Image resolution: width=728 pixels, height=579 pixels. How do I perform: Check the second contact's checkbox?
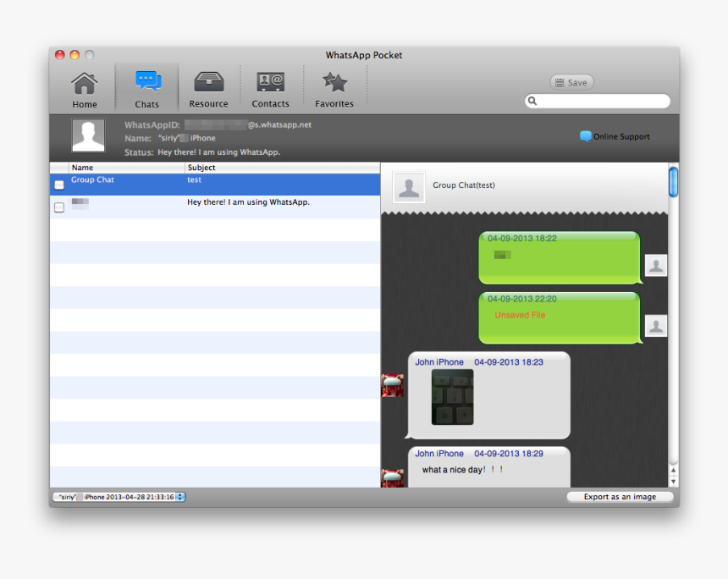pyautogui.click(x=58, y=207)
